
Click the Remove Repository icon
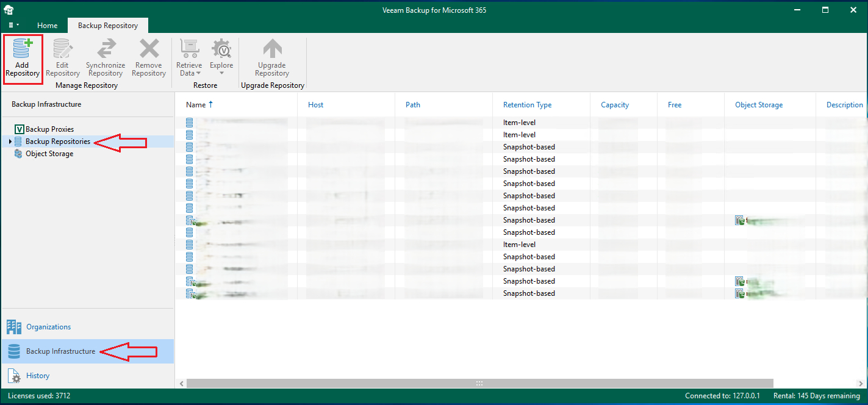click(149, 58)
